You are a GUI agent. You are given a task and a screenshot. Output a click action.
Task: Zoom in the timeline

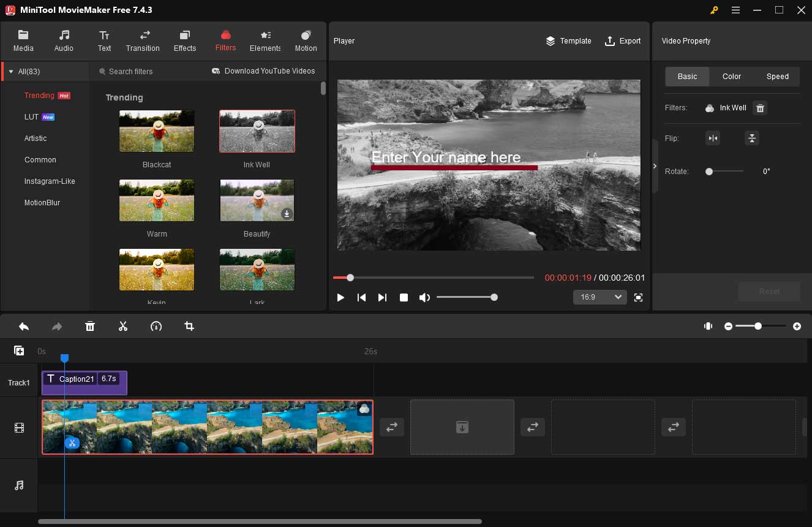(797, 327)
